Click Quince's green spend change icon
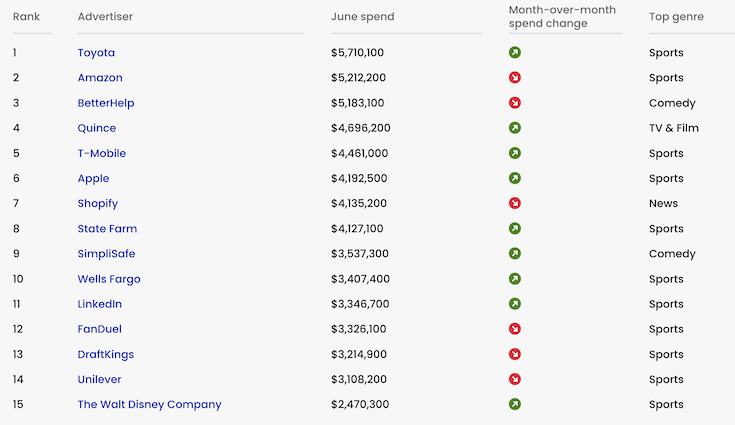 point(515,127)
